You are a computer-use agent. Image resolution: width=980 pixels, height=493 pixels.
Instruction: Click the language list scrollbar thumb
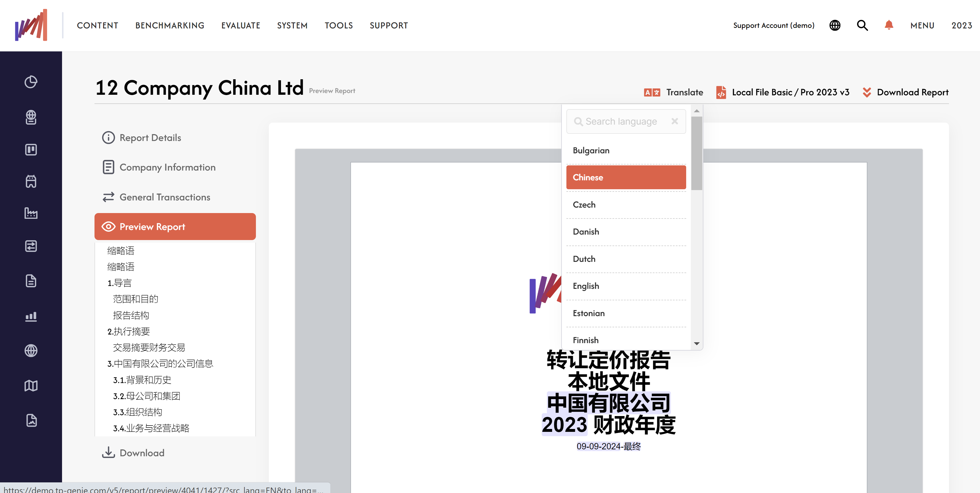697,153
